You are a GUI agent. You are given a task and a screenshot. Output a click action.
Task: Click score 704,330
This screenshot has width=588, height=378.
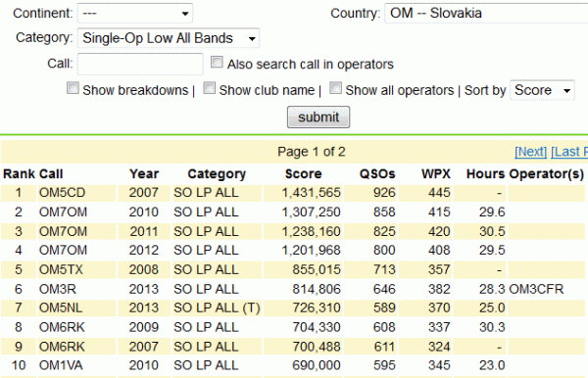point(317,327)
